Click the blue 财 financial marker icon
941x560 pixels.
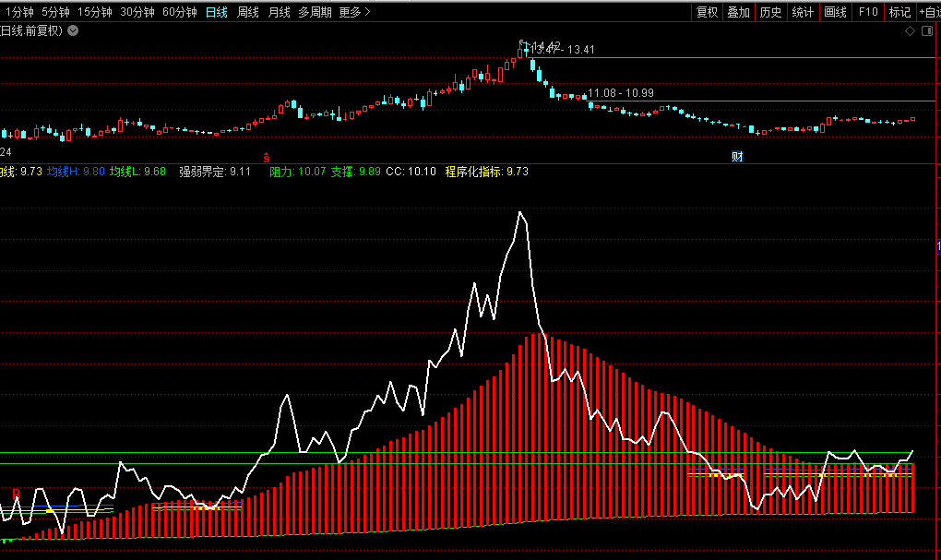click(x=737, y=156)
